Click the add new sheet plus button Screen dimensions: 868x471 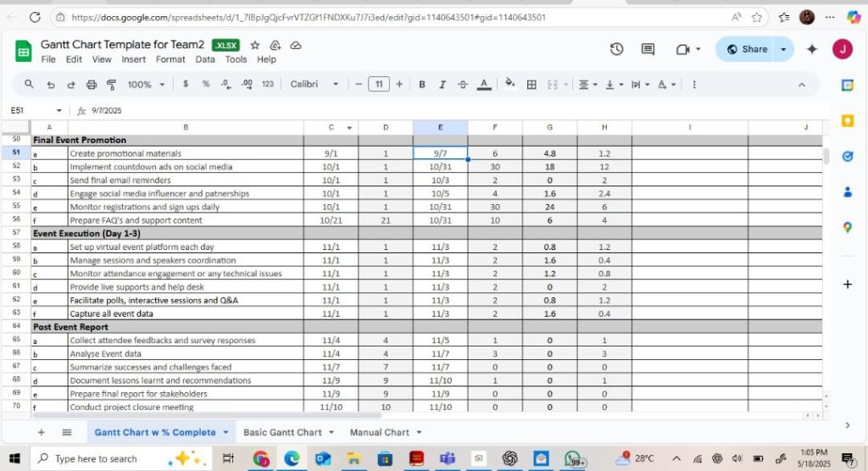point(41,432)
